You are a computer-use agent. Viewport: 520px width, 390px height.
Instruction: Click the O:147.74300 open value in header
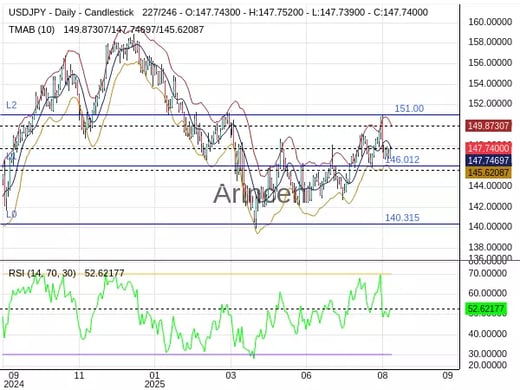point(212,13)
